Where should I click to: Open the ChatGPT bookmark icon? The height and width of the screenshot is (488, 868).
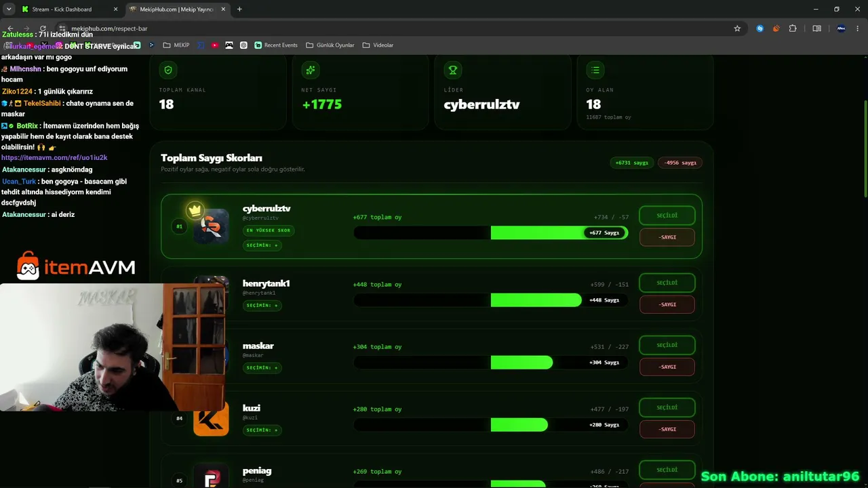coord(243,45)
